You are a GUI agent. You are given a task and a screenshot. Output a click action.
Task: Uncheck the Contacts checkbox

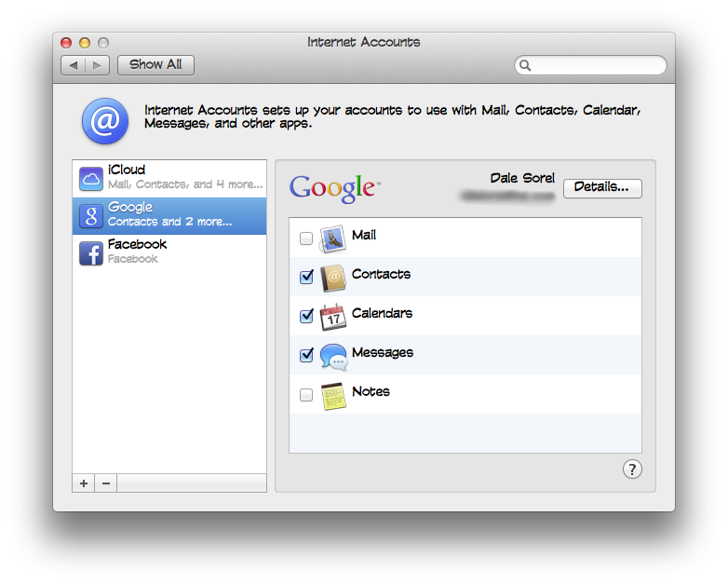point(306,277)
